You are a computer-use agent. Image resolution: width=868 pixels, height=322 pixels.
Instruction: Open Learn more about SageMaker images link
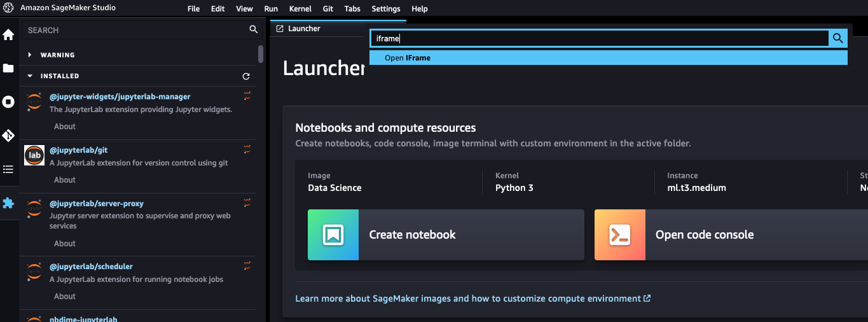[x=473, y=298]
